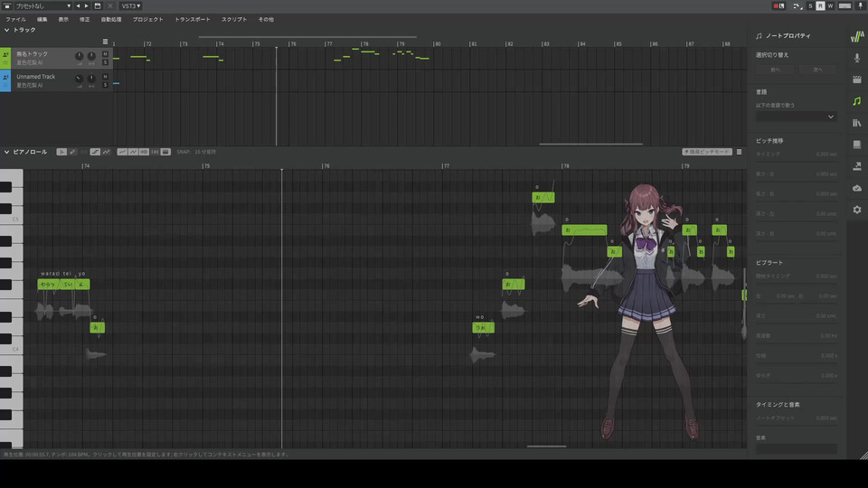868x488 pixels.
Task: Open the singing language dropdown
Action: pyautogui.click(x=796, y=117)
